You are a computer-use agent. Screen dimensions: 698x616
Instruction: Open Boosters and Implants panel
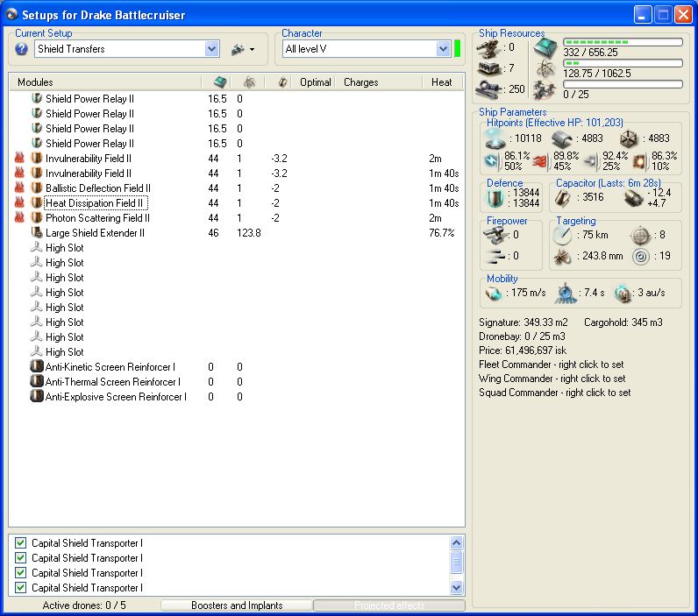pyautogui.click(x=237, y=605)
